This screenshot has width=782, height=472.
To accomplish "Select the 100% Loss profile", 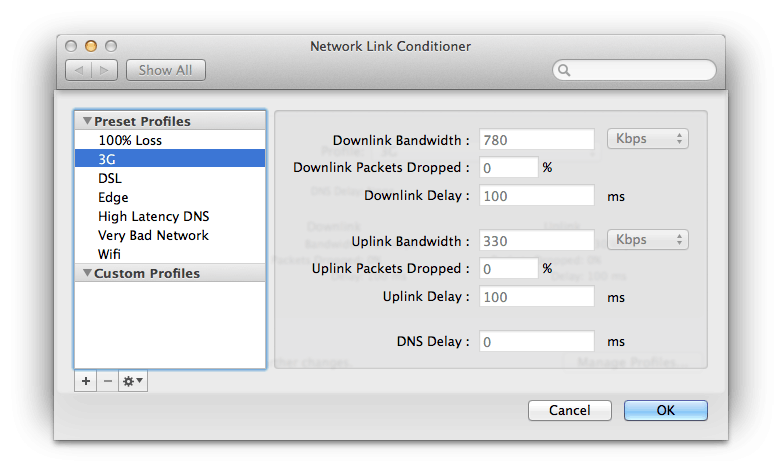I will pos(130,141).
